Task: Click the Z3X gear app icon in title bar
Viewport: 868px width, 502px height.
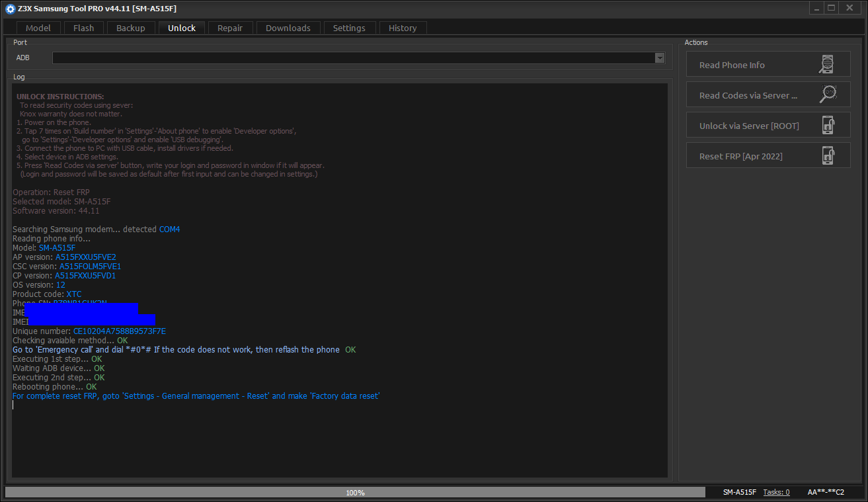Action: click(10, 9)
